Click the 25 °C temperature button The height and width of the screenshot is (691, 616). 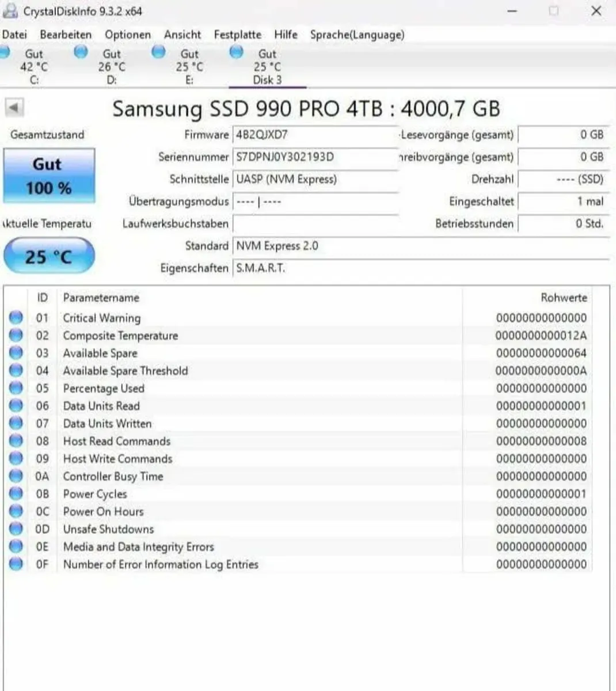click(x=49, y=256)
